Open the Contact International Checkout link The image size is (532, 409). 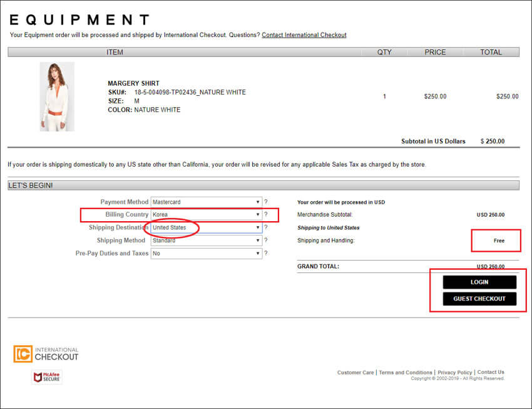[x=304, y=35]
